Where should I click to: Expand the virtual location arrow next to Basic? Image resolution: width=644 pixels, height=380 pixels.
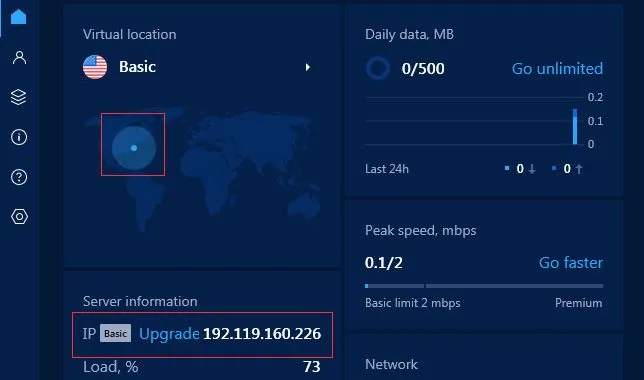[x=308, y=67]
